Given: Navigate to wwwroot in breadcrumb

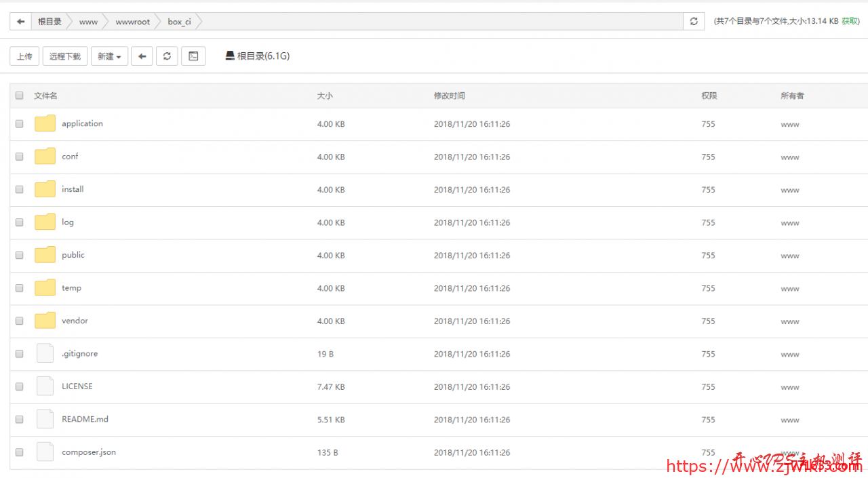Looking at the screenshot, I should pos(132,22).
